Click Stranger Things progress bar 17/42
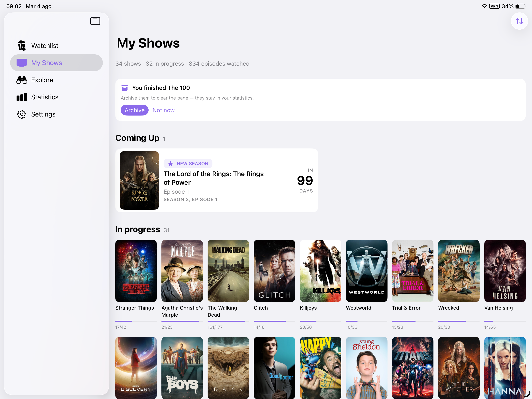 pos(136,321)
